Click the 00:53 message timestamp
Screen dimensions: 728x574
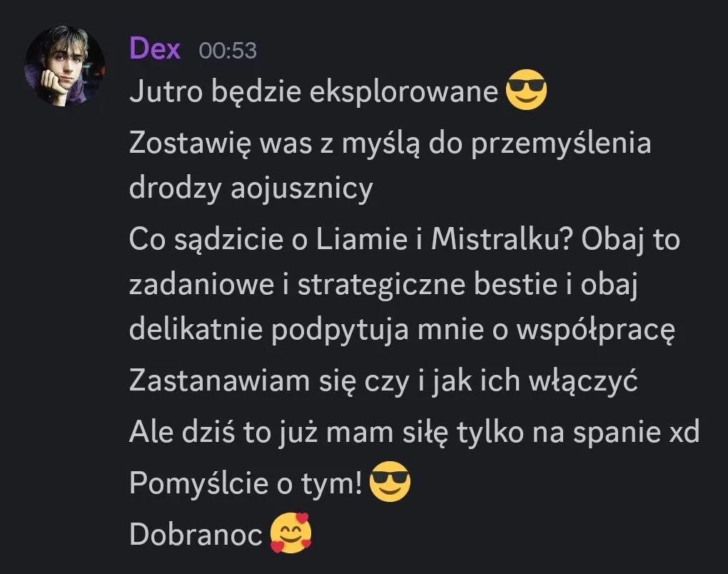[x=228, y=50]
